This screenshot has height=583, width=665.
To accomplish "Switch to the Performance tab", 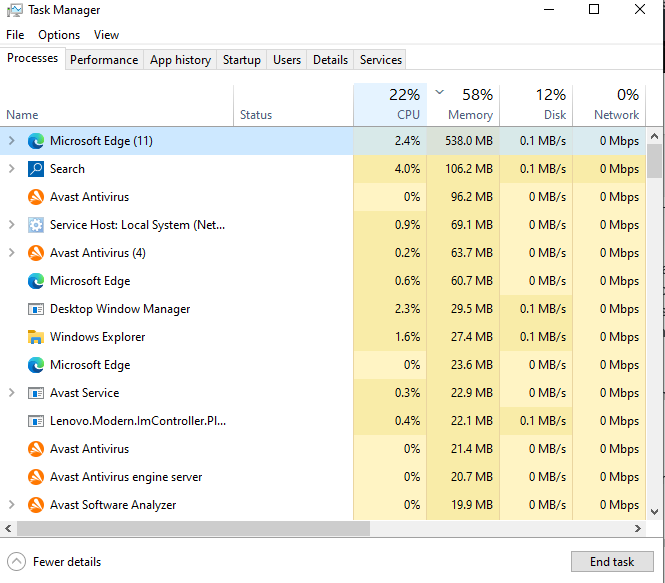I will point(104,60).
